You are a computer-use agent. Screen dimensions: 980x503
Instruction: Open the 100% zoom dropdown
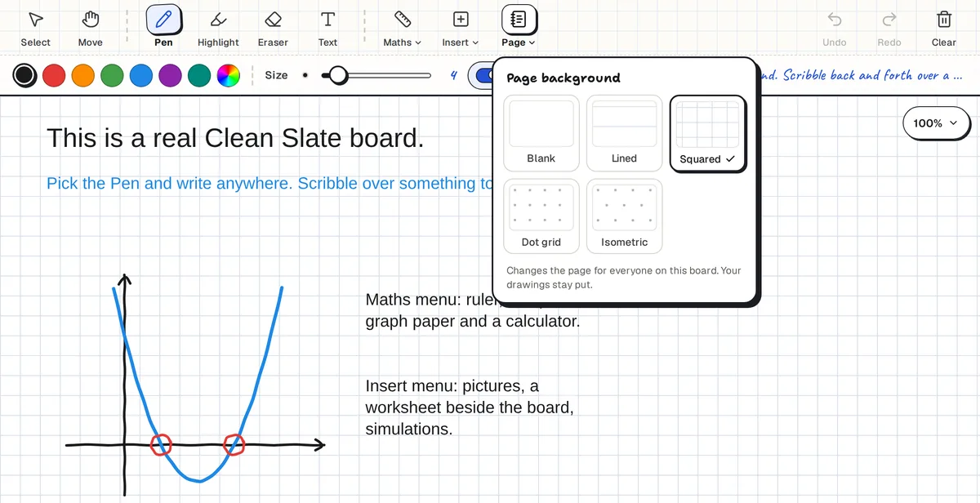click(936, 123)
